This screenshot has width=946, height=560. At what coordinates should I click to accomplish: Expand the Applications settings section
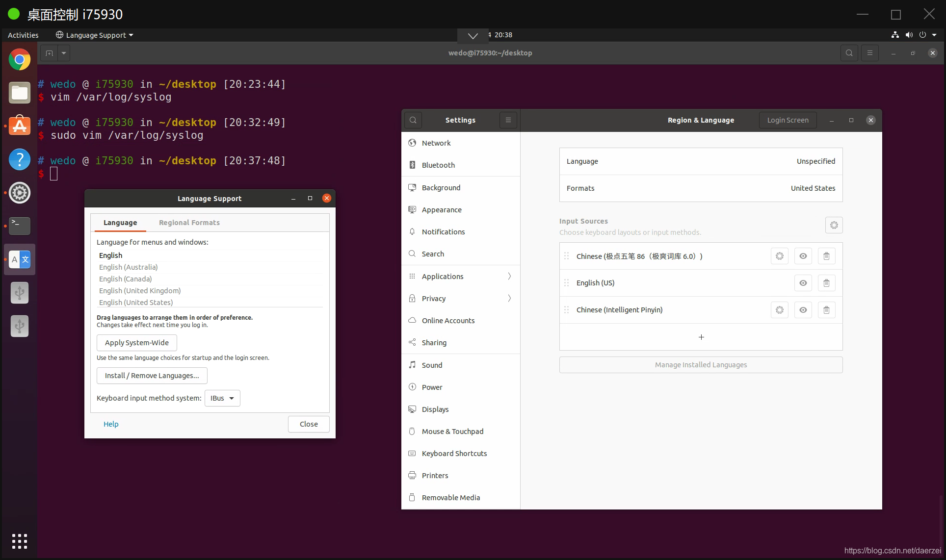coord(460,276)
